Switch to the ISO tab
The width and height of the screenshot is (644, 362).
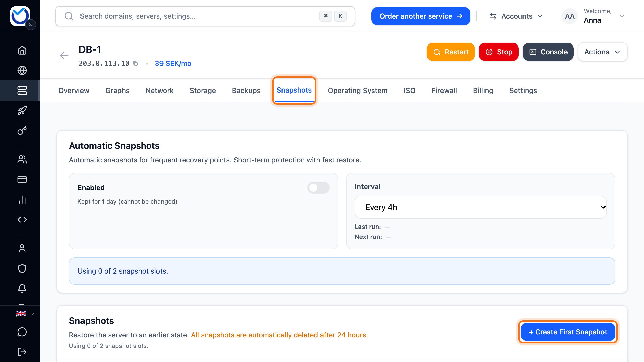coord(409,90)
